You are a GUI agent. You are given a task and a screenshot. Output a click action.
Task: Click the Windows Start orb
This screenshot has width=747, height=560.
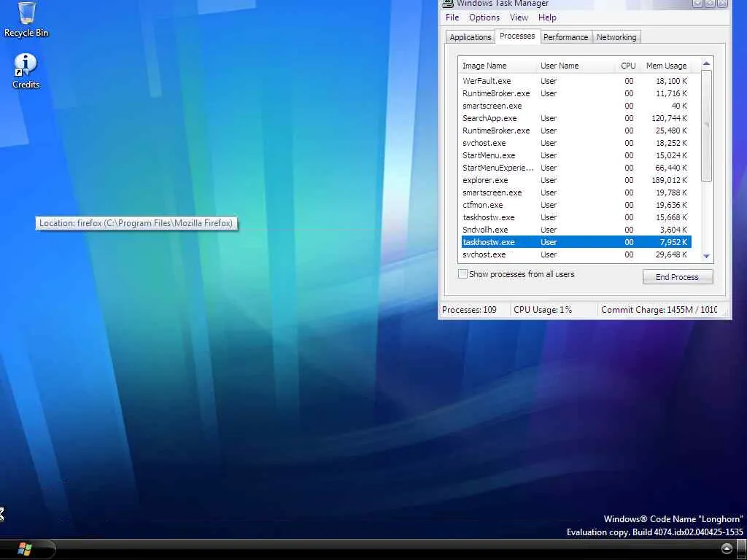(x=26, y=550)
